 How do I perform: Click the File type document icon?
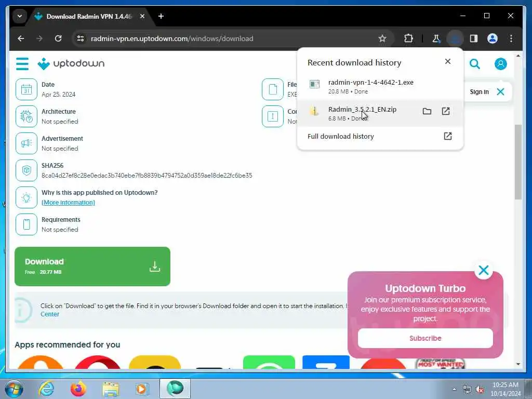273,89
